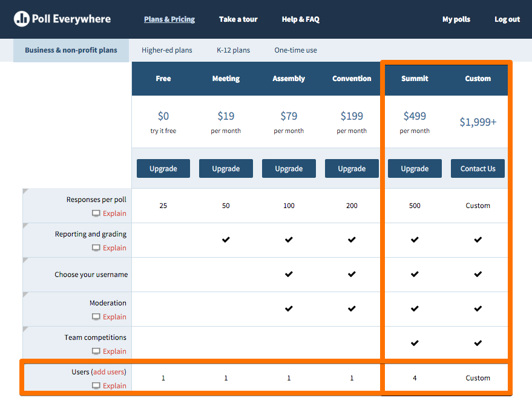Click the monitor icon beside Reporting and grading Explain
This screenshot has height=398, width=532.
tap(96, 248)
